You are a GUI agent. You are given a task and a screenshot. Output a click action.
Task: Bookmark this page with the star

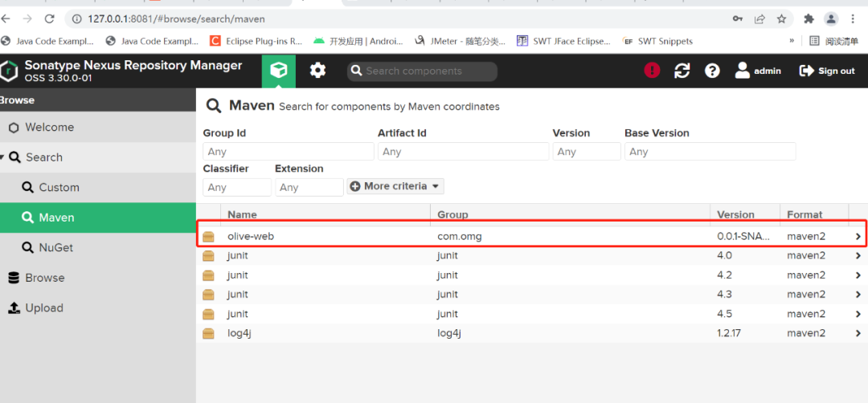[781, 18]
